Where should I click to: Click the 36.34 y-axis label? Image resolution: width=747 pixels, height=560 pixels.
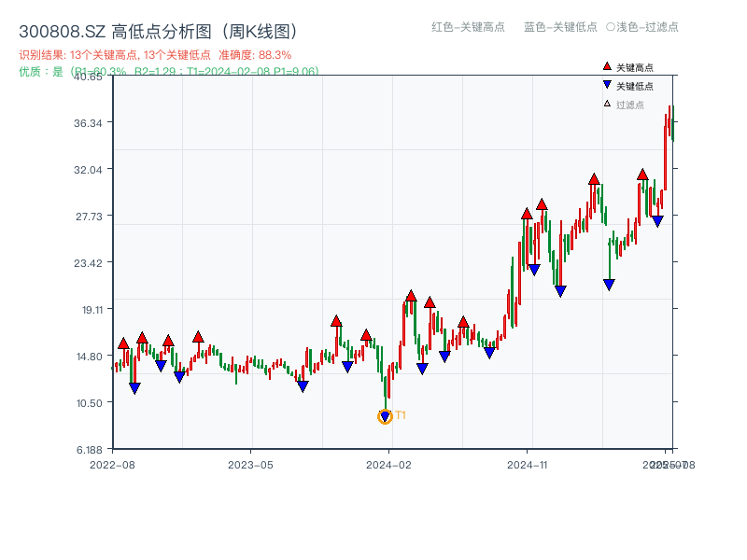[88, 123]
